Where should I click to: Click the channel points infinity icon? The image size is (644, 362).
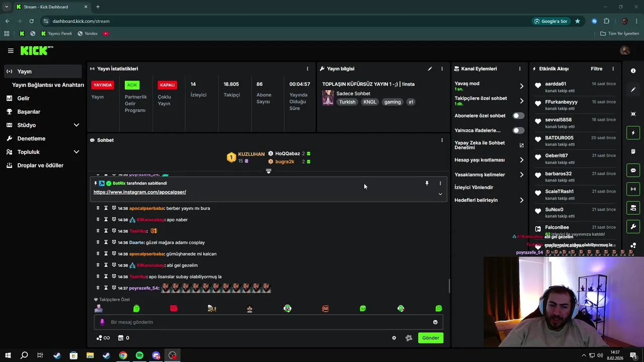pos(103,338)
